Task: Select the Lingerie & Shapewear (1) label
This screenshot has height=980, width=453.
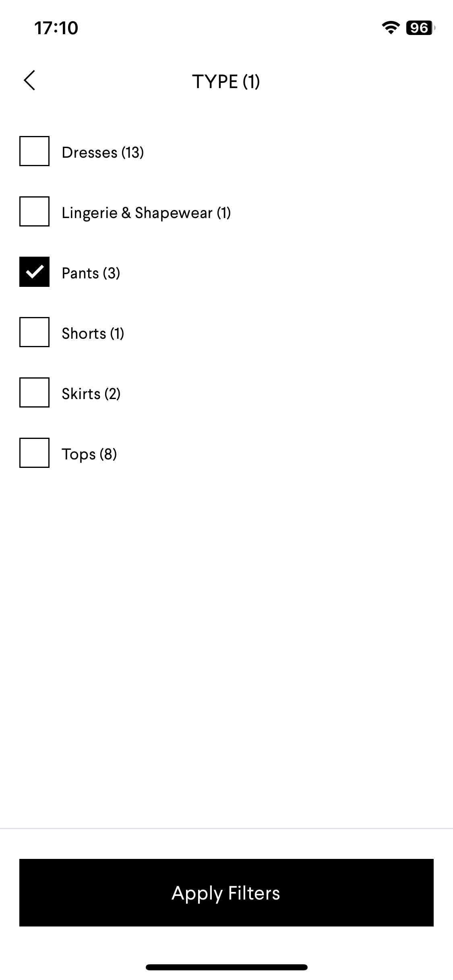Action: pyautogui.click(x=146, y=213)
